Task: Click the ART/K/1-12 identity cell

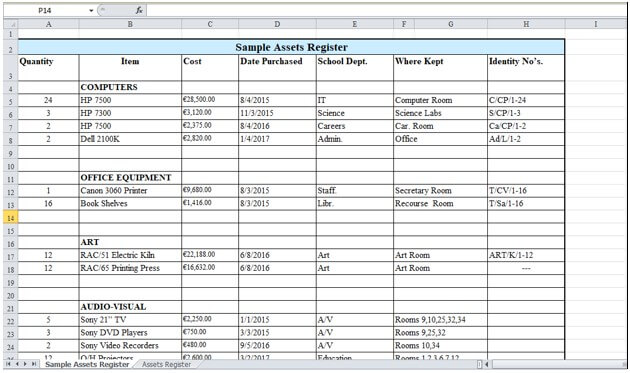Action: tap(526, 255)
